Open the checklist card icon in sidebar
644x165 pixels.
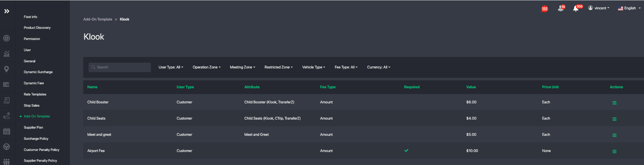coord(6,85)
